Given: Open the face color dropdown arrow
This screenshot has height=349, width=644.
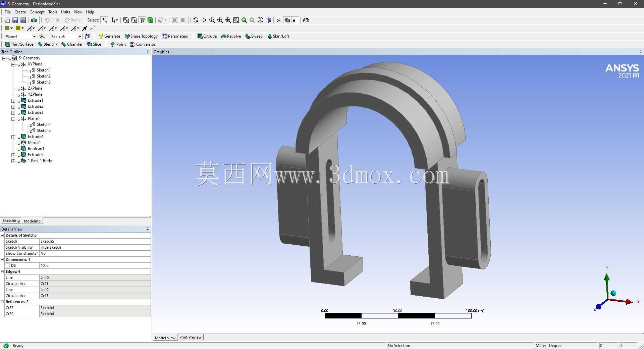Looking at the screenshot, I should [x=12, y=28].
